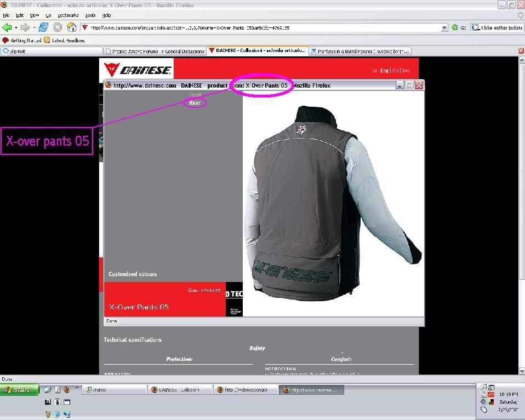Open the Back button history dropdown arrow

click(x=16, y=28)
